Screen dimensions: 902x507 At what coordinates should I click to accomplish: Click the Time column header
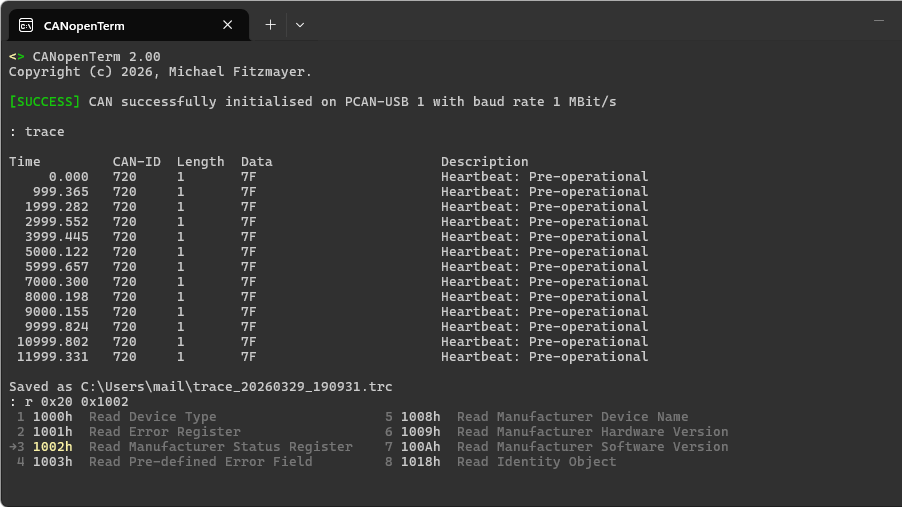pyautogui.click(x=25, y=162)
